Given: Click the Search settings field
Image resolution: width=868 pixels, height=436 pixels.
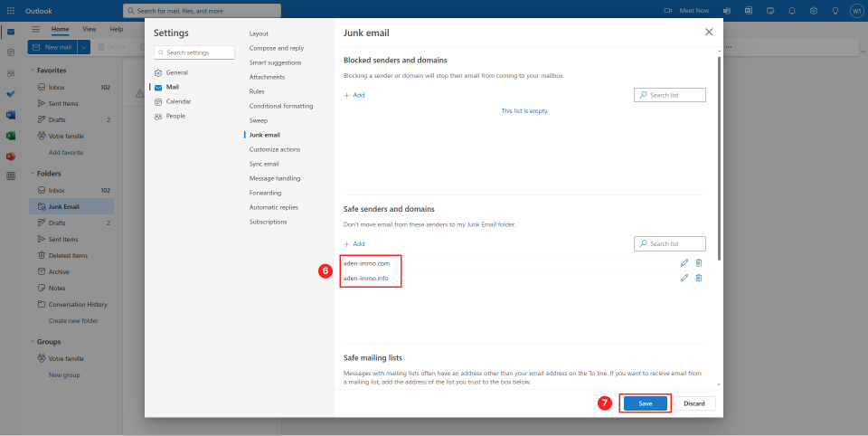Looking at the screenshot, I should [x=194, y=52].
